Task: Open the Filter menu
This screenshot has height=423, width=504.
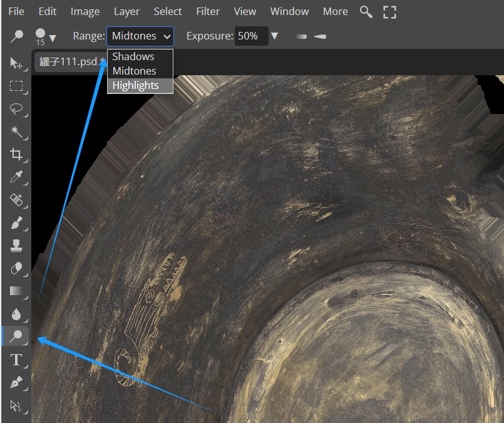Action: (208, 11)
